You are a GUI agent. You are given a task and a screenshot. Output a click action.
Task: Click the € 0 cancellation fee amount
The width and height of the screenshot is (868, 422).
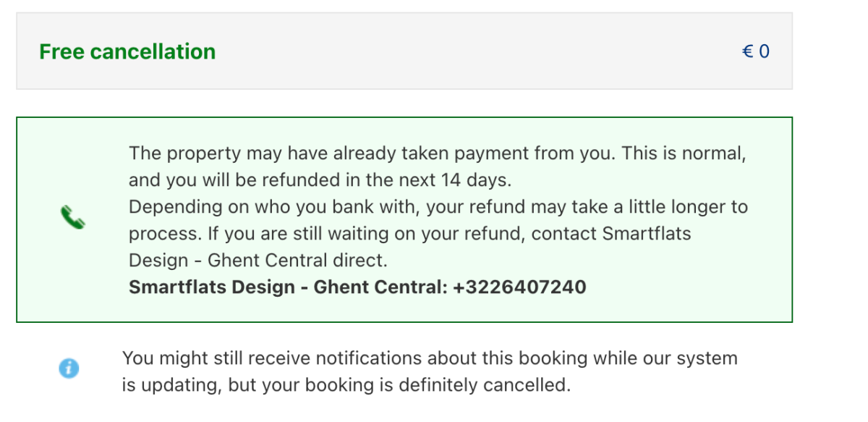[756, 52]
